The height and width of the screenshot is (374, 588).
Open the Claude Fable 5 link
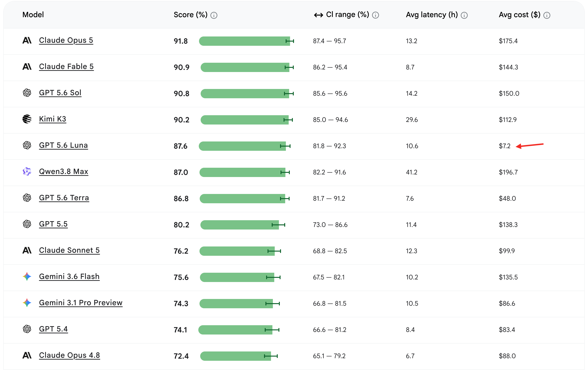point(66,67)
